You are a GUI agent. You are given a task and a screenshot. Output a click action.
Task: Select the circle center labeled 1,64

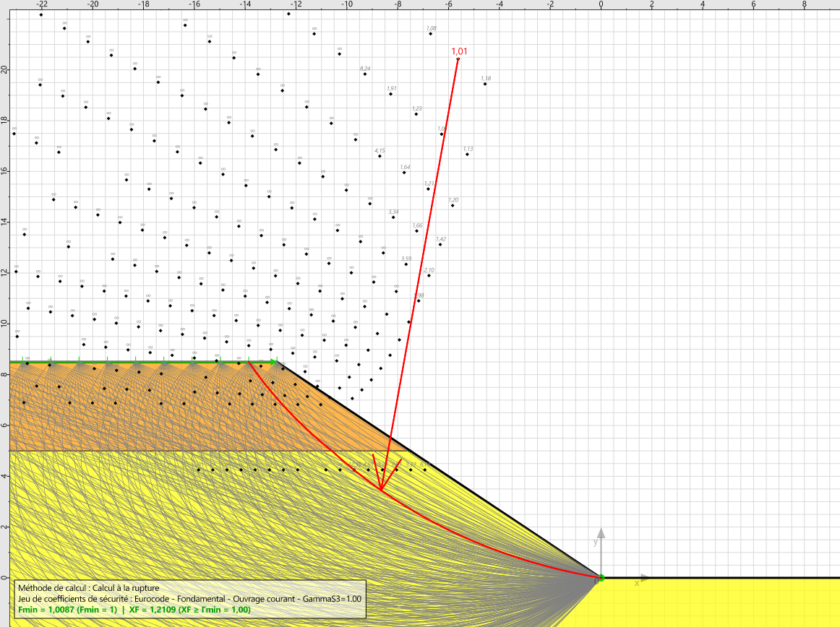pyautogui.click(x=404, y=173)
